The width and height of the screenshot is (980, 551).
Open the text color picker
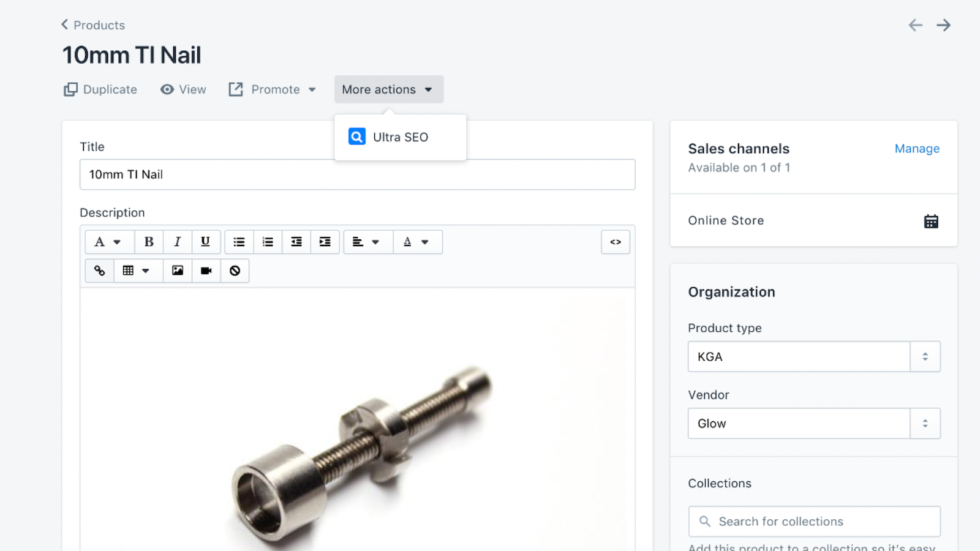click(x=417, y=242)
